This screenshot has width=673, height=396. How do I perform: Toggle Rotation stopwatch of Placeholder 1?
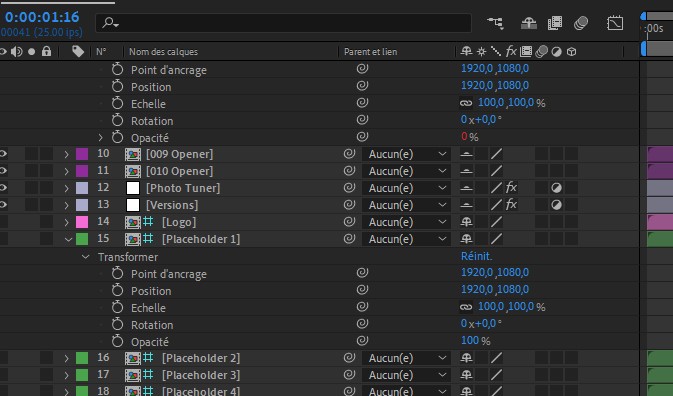tap(117, 324)
